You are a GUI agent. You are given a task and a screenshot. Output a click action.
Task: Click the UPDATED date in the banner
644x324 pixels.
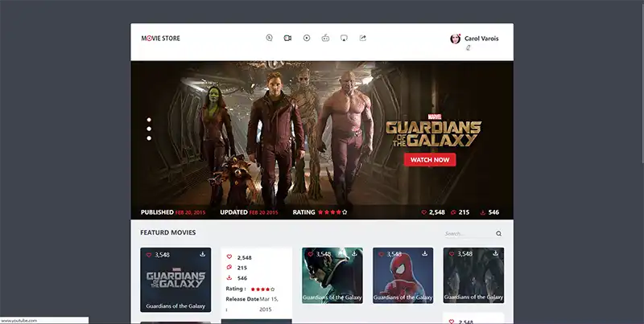tap(264, 212)
